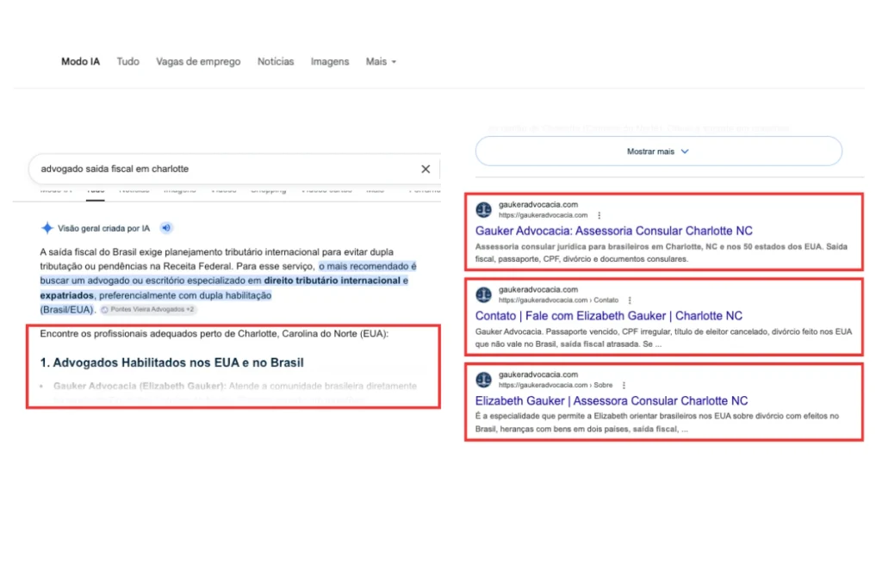Switch to the Tudo tab
Screen dimensions: 882x588
tap(127, 61)
